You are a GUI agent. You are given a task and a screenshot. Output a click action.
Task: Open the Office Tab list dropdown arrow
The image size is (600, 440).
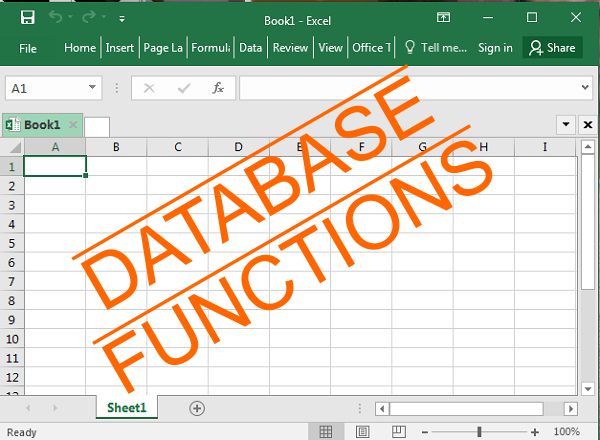(566, 124)
